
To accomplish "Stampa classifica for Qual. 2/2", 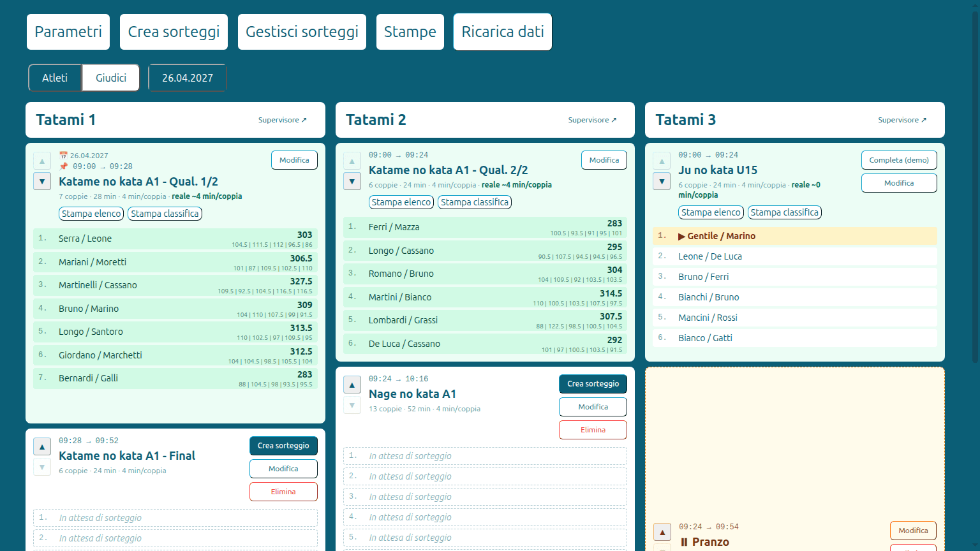I will (475, 202).
